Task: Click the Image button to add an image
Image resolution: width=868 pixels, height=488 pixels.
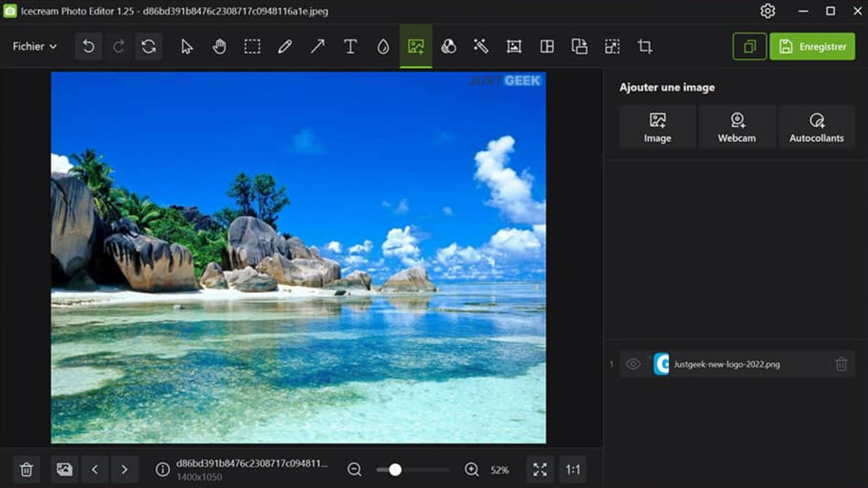Action: [x=657, y=127]
